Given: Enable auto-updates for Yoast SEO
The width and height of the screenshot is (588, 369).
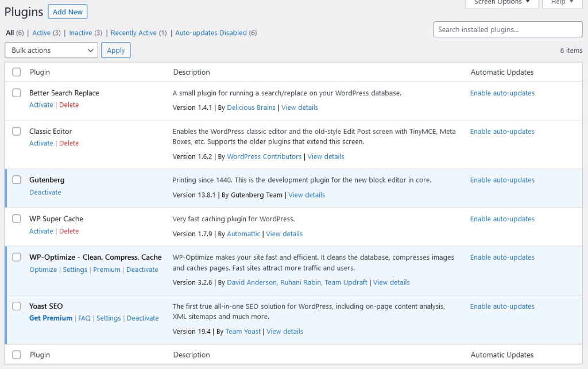Looking at the screenshot, I should pyautogui.click(x=502, y=306).
